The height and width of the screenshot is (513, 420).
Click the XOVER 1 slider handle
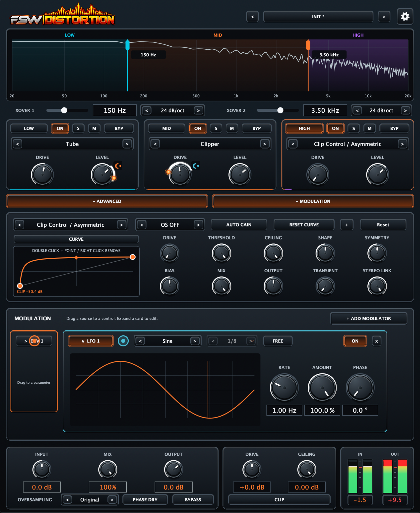[64, 110]
